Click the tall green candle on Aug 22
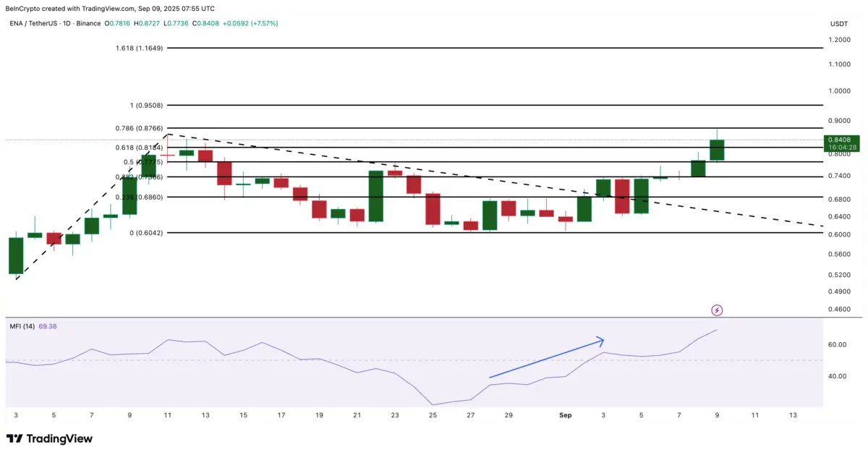Screen dimensions: 868x455 375,195
